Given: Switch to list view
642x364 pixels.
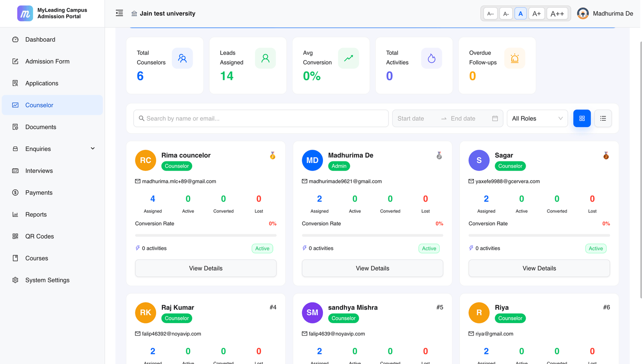Looking at the screenshot, I should pyautogui.click(x=603, y=118).
